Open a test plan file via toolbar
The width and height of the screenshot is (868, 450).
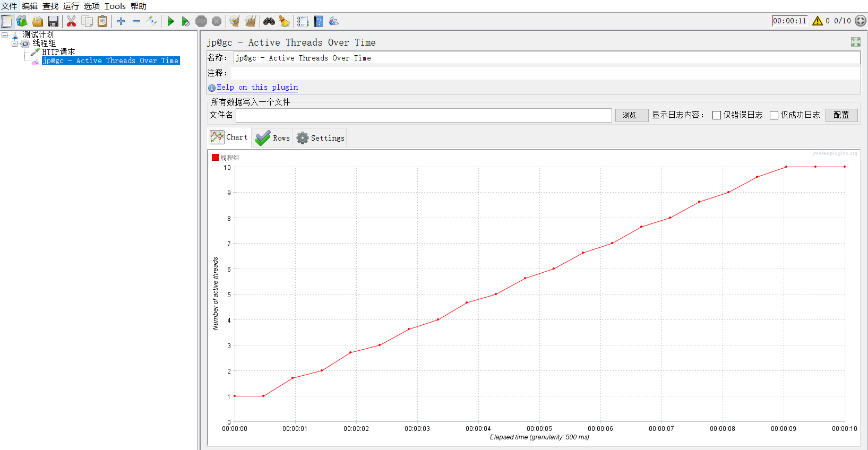click(x=38, y=21)
